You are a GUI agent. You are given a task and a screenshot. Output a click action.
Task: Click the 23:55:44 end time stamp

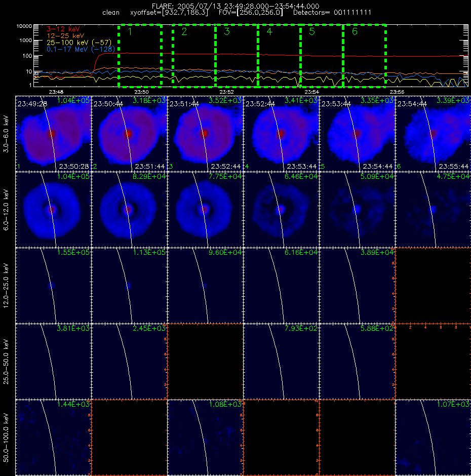click(x=454, y=167)
